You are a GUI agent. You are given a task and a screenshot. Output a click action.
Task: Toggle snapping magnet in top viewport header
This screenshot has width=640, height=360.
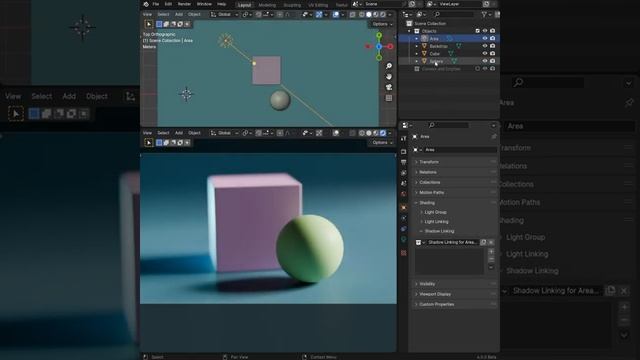point(259,14)
